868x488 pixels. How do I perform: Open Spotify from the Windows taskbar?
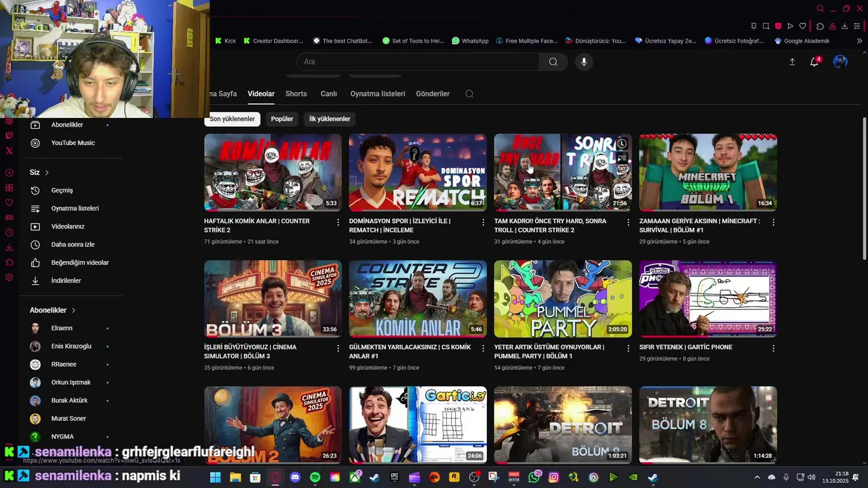(315, 477)
